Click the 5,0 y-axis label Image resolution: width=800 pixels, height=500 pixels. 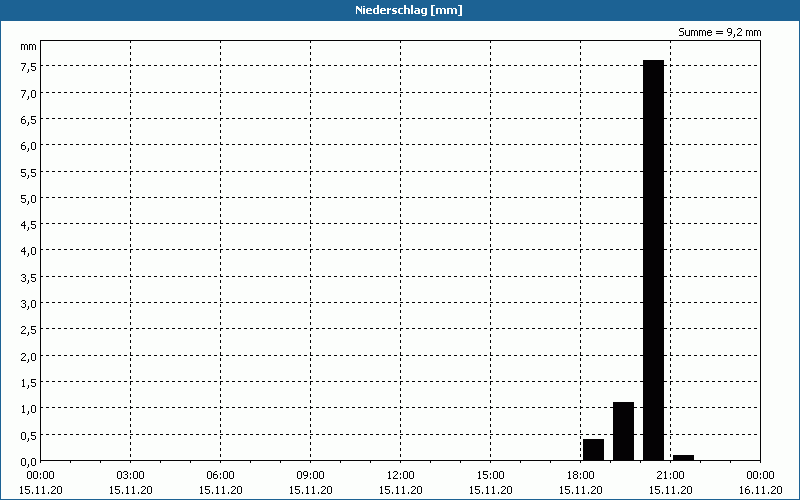click(29, 199)
